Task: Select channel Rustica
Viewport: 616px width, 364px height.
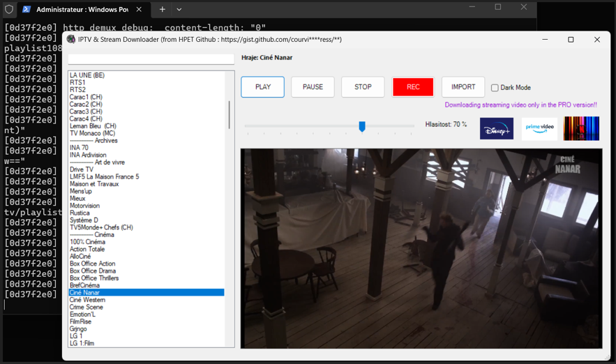Action: pos(147,213)
